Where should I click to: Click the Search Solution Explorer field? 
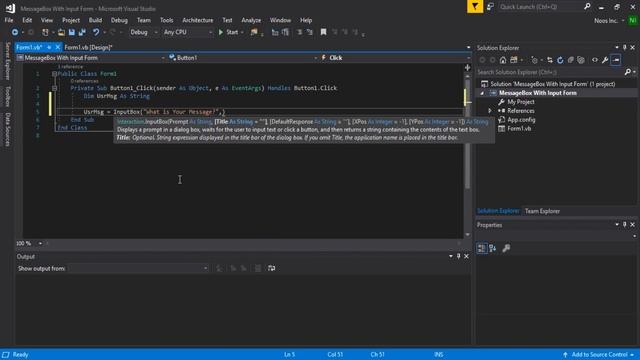tap(549, 72)
